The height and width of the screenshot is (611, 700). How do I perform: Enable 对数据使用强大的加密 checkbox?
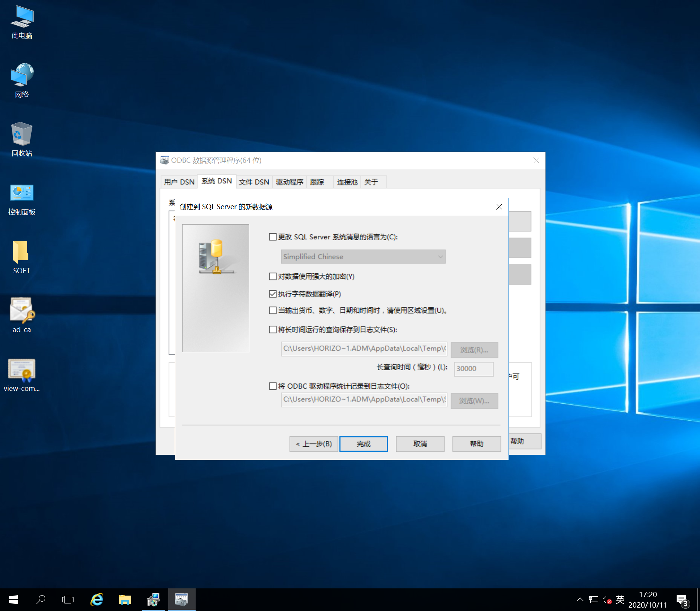273,277
